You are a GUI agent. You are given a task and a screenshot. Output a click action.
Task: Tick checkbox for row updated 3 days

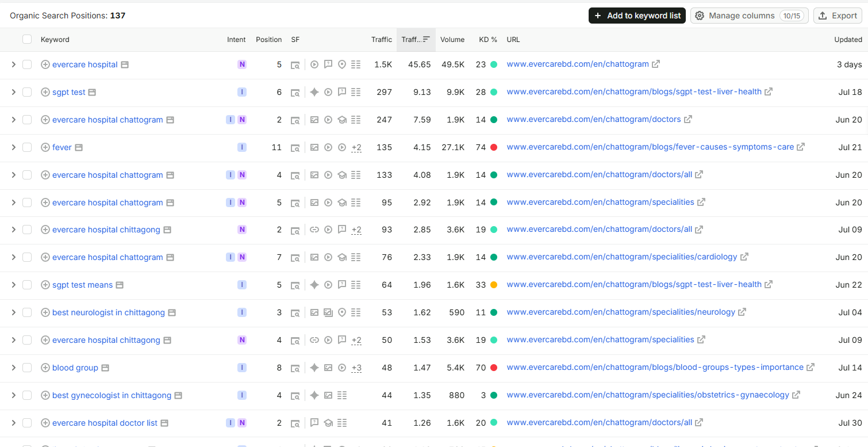pos(27,64)
